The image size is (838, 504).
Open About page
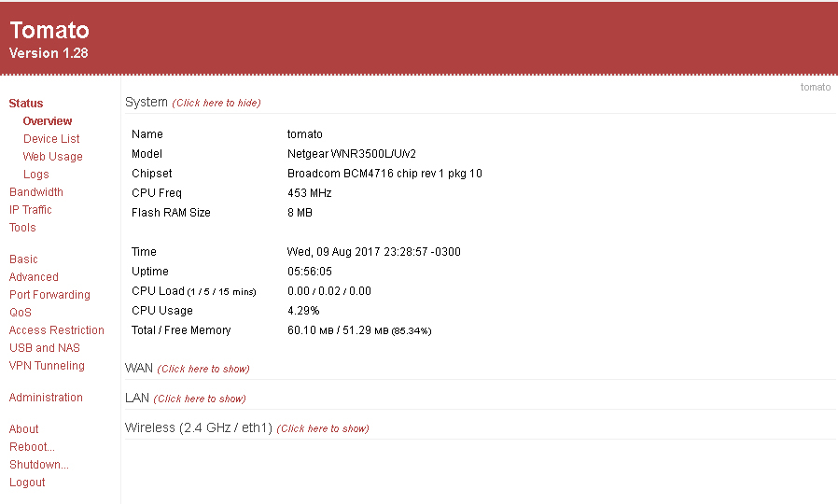tap(23, 428)
